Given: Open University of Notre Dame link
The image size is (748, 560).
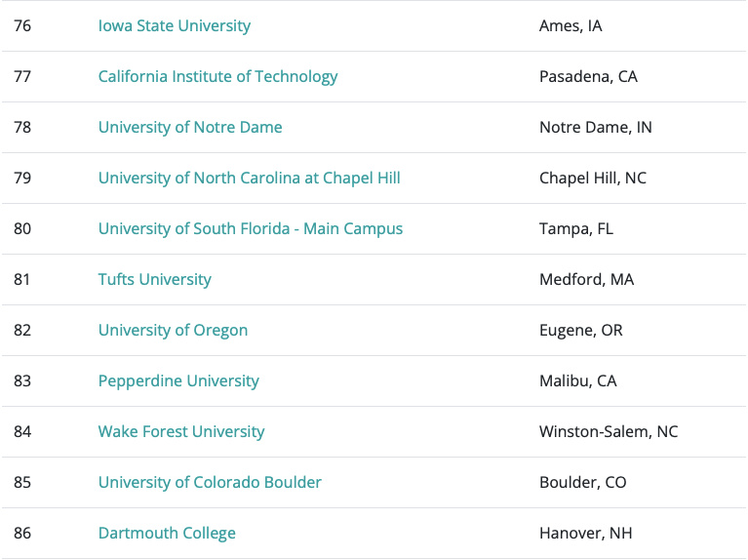Looking at the screenshot, I should [190, 128].
